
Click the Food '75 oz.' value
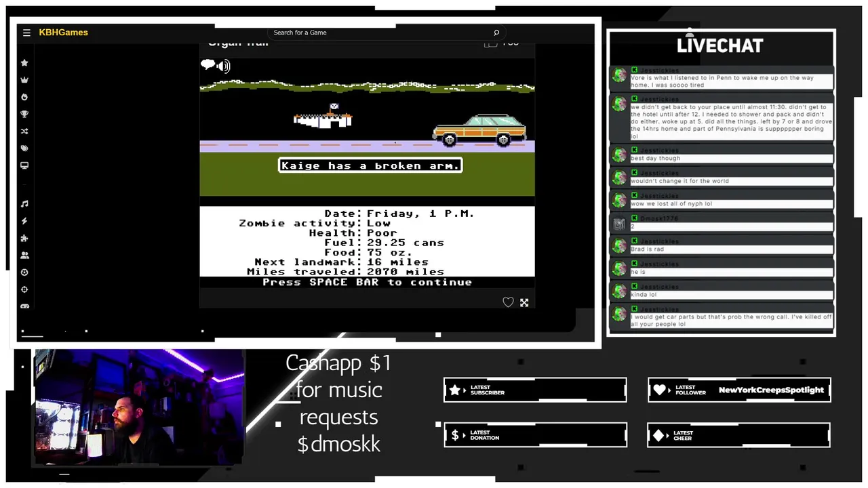(389, 252)
